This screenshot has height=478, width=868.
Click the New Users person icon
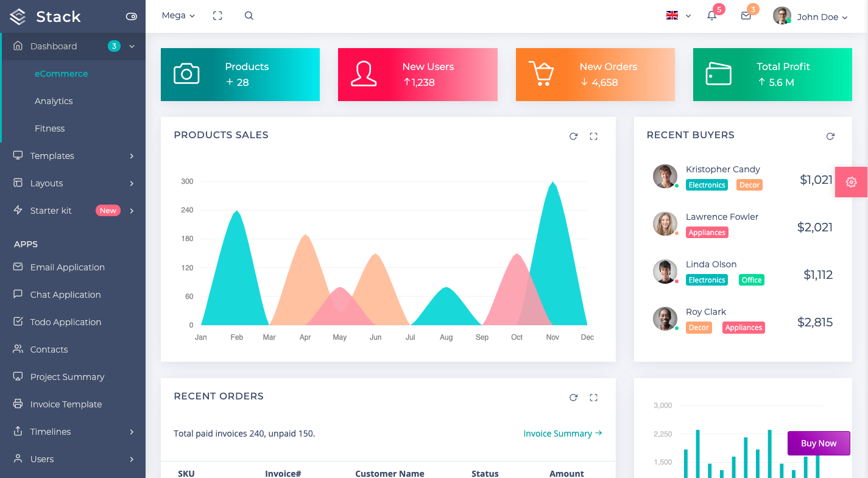coord(364,74)
